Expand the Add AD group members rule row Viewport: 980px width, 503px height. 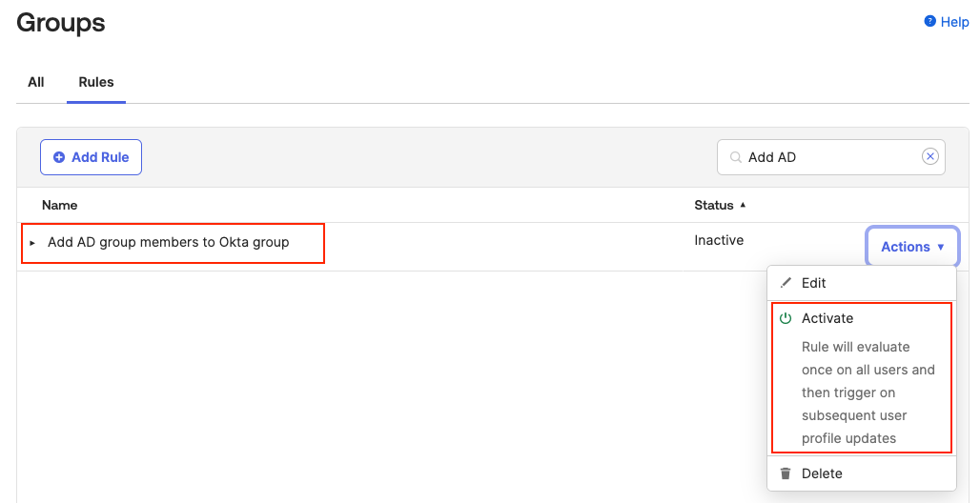tap(32, 243)
